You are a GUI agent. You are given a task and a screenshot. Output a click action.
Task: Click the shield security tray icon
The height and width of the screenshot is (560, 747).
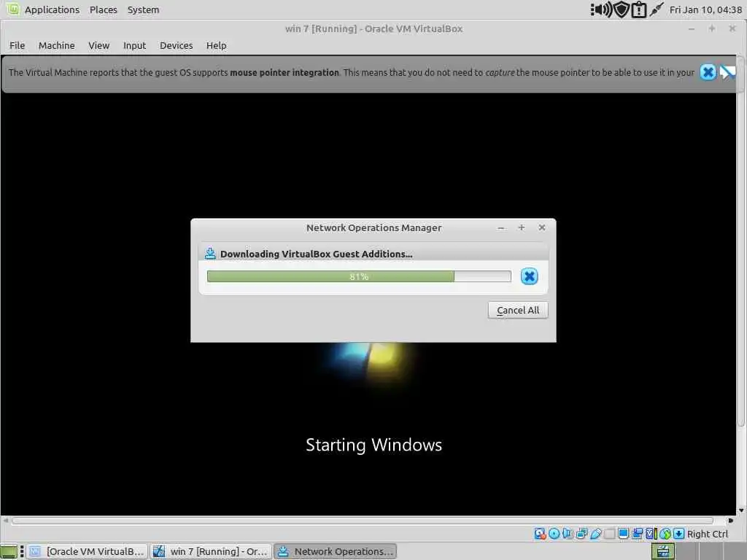coord(622,9)
